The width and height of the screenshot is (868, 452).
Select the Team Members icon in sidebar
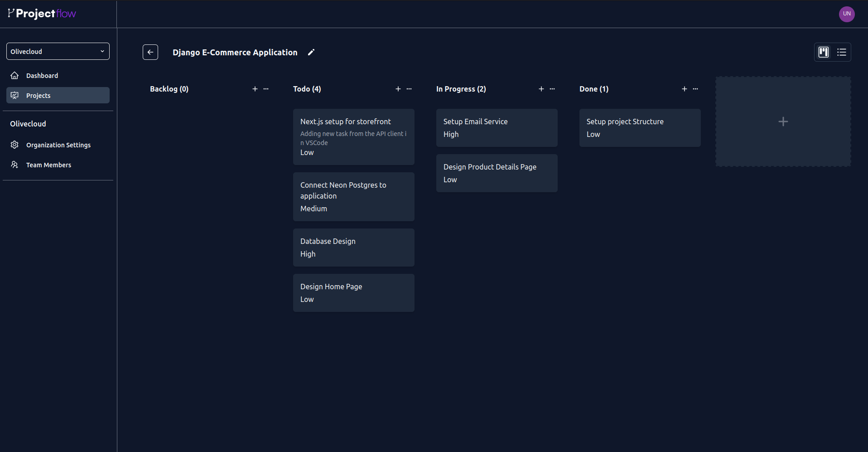click(x=14, y=165)
